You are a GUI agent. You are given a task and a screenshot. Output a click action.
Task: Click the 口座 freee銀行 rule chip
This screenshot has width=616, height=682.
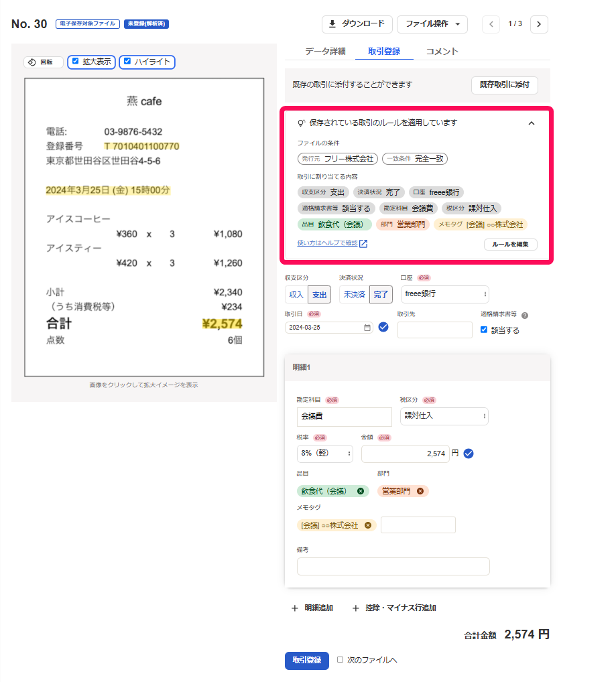(x=436, y=192)
